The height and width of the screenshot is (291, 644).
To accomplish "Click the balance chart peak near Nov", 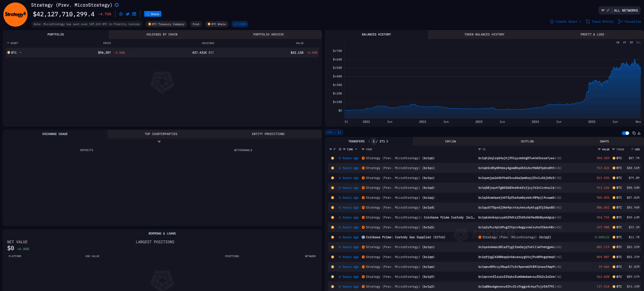I will [x=635, y=60].
